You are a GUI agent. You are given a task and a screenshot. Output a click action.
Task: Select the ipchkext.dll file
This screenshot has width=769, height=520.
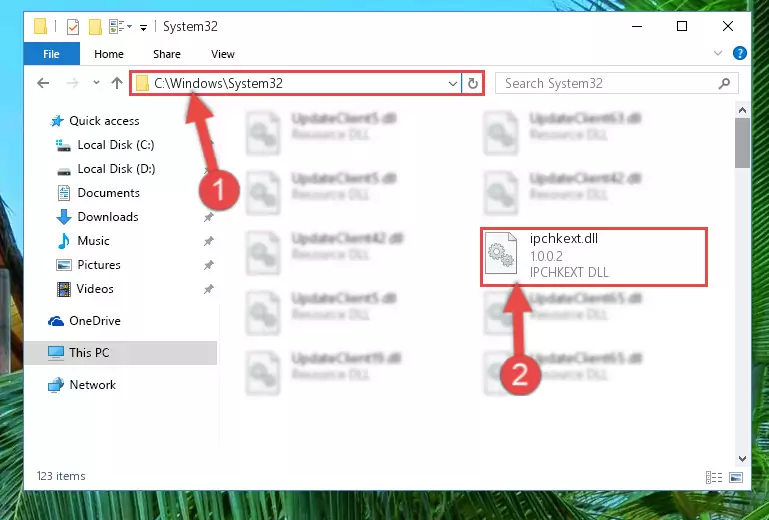pyautogui.click(x=594, y=257)
